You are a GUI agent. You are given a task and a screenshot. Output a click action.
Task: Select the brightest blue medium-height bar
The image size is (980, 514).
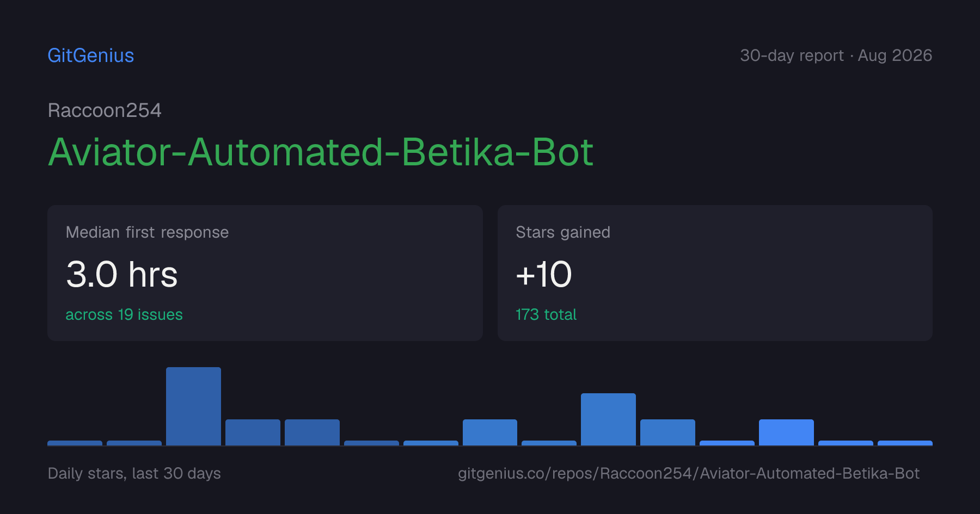[x=786, y=432]
